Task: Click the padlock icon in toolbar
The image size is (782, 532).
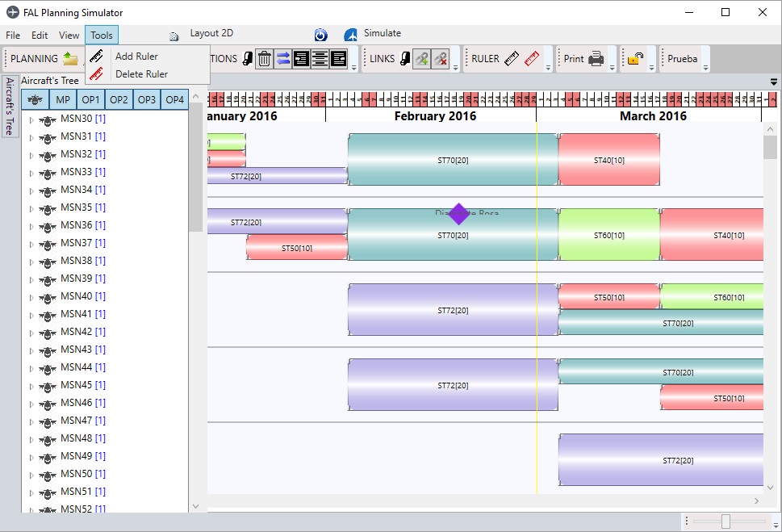Action: [x=636, y=59]
